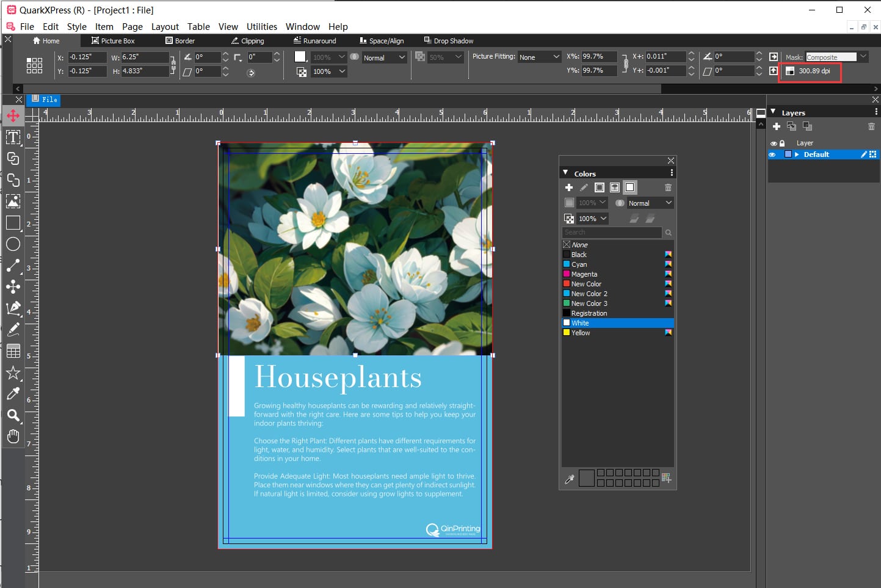Image resolution: width=881 pixels, height=588 pixels.
Task: Select the Text Content tool
Action: point(13,137)
